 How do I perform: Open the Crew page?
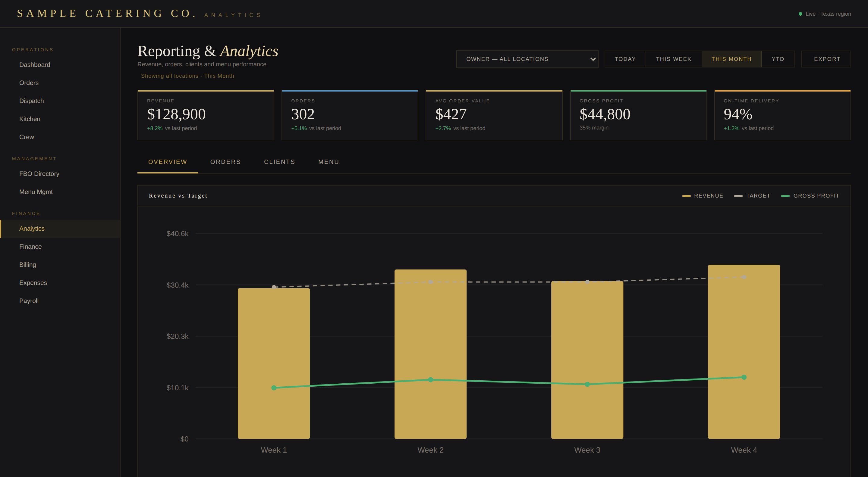pos(60,137)
